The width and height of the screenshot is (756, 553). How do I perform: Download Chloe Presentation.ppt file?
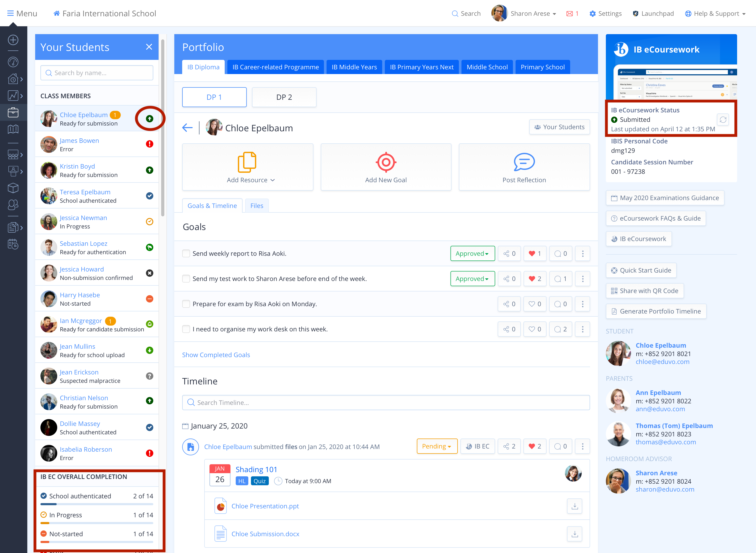[574, 506]
